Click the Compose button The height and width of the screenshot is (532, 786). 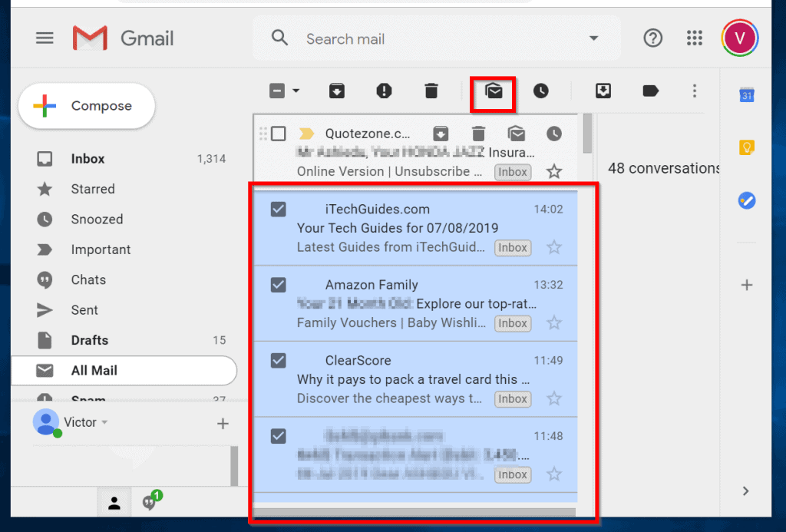(87, 106)
